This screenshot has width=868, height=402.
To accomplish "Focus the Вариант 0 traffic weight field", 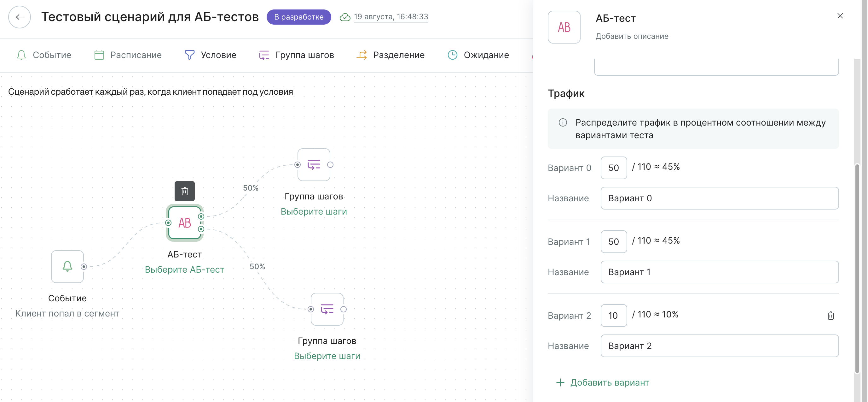I will coord(614,168).
